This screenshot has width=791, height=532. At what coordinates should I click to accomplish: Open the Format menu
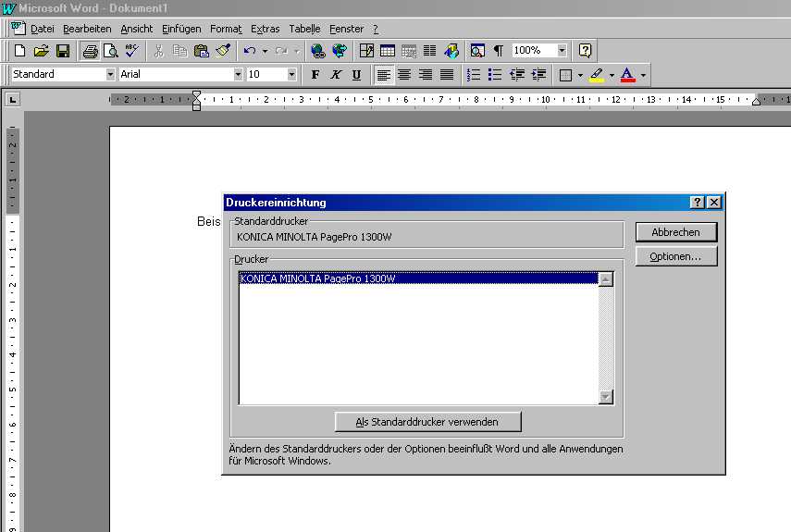(226, 30)
